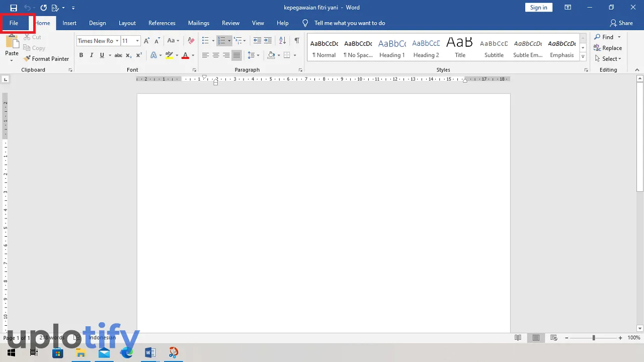Click the Shrink Font icon
This screenshot has height=362, width=644.
pos(157,41)
